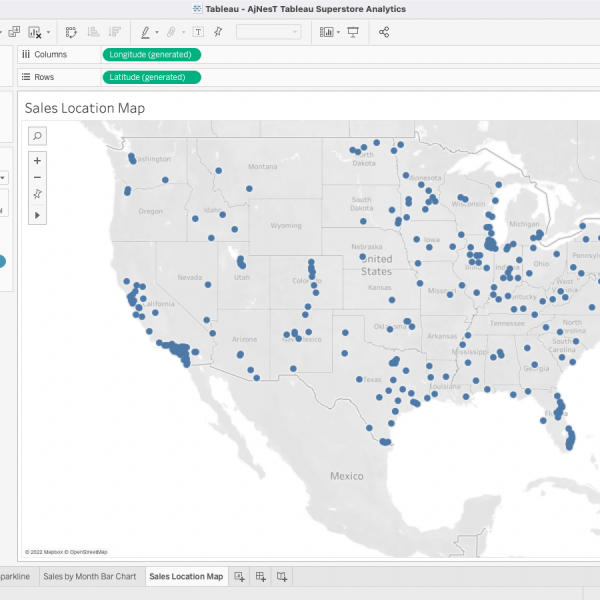Click the New Story tab icon

pos(282,577)
